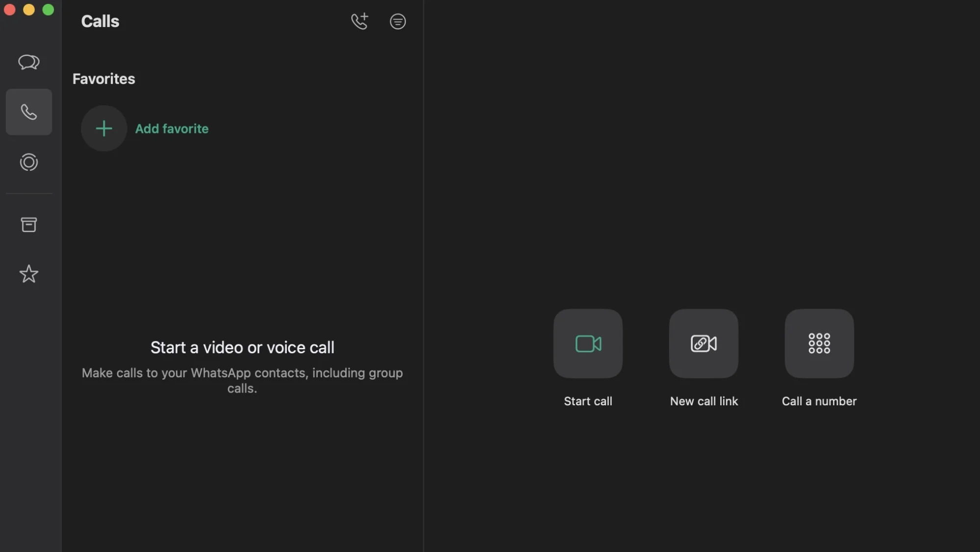
Task: Close the window with red button
Action: click(10, 10)
